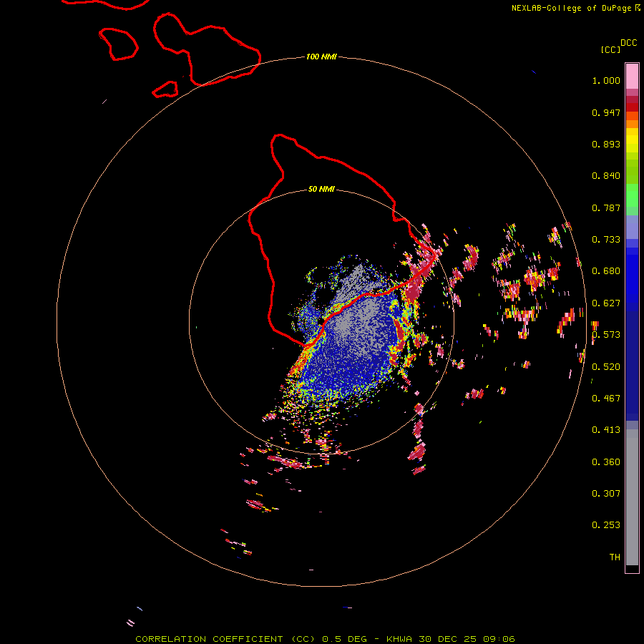
Task: Click the NEXLAB-College of DuPage credit text
Action: (571, 8)
